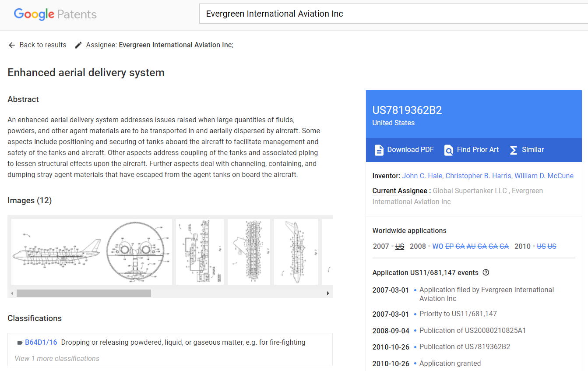Click the patent number US7819362B2
This screenshot has height=371, width=588.
(x=407, y=110)
